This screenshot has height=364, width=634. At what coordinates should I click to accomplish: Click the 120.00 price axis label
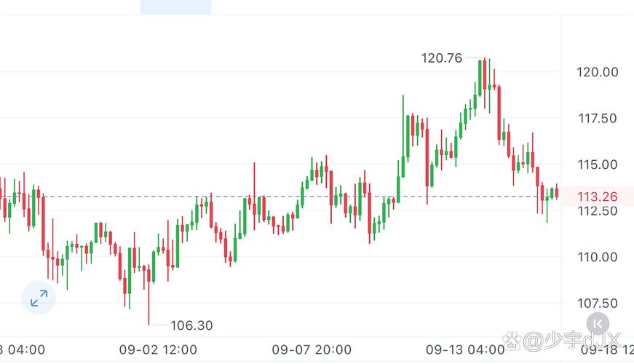597,72
